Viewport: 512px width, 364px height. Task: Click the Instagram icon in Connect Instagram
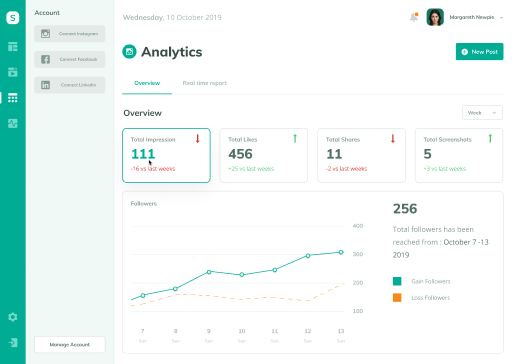[x=46, y=34]
